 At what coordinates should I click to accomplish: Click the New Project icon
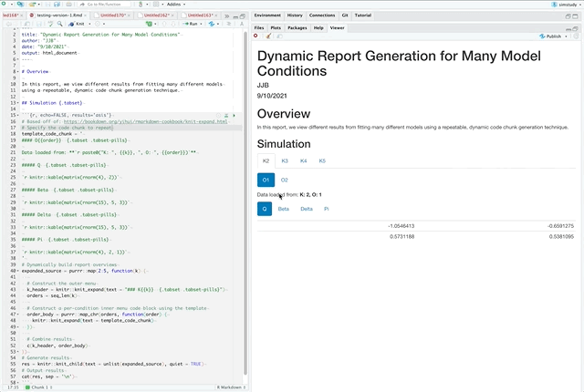[x=20, y=4]
